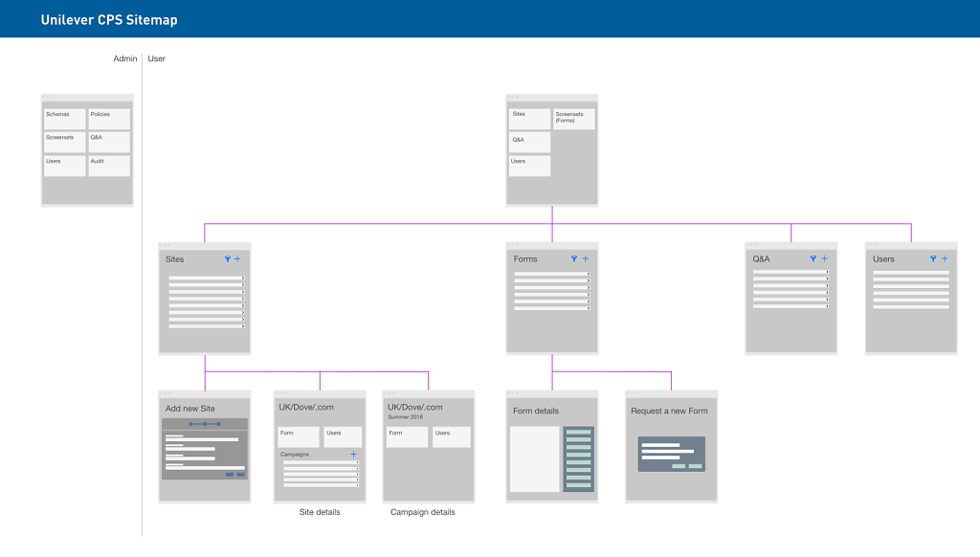Screen dimensions: 980x557
Task: Click the plus icon in the Q&A panel
Action: 824,258
